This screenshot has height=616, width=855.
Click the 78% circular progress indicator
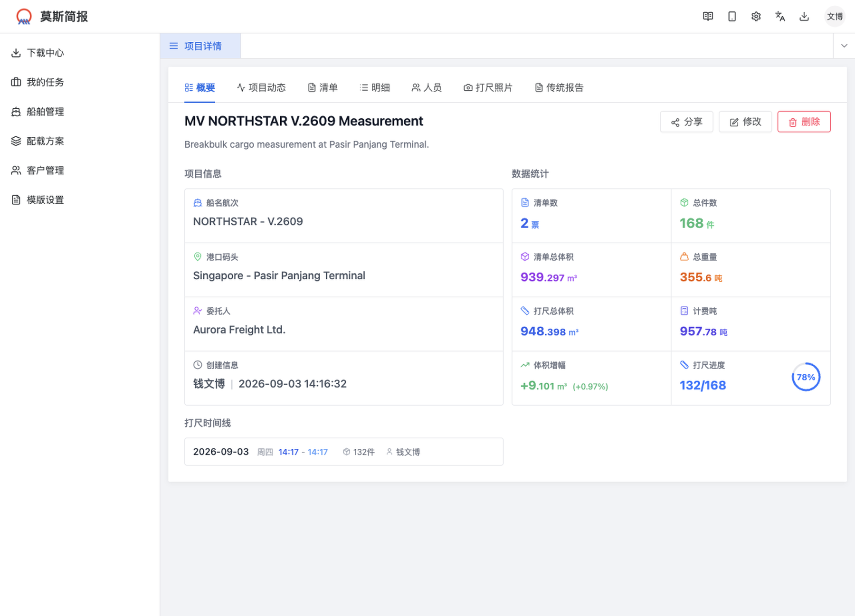click(806, 377)
